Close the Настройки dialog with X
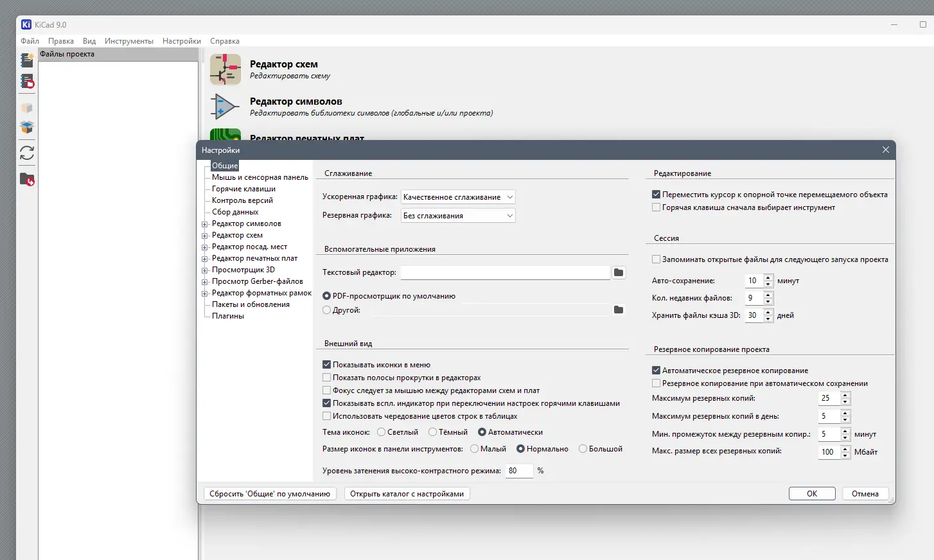The height and width of the screenshot is (560, 934). pos(886,150)
